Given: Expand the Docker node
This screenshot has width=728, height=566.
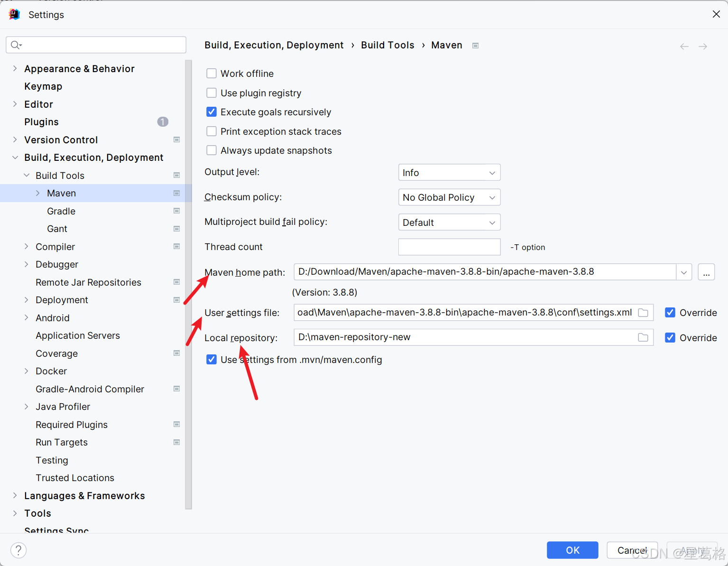Looking at the screenshot, I should pos(27,371).
